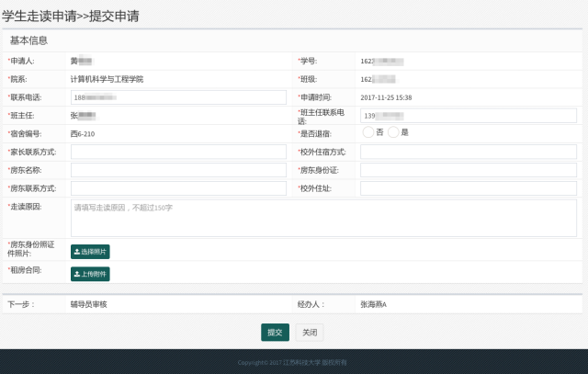Click the 校外住址 input field

468,188
